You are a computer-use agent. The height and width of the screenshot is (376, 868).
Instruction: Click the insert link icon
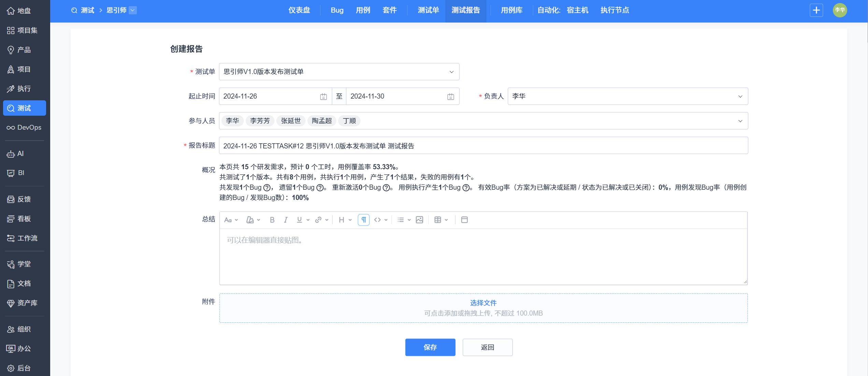(x=318, y=220)
